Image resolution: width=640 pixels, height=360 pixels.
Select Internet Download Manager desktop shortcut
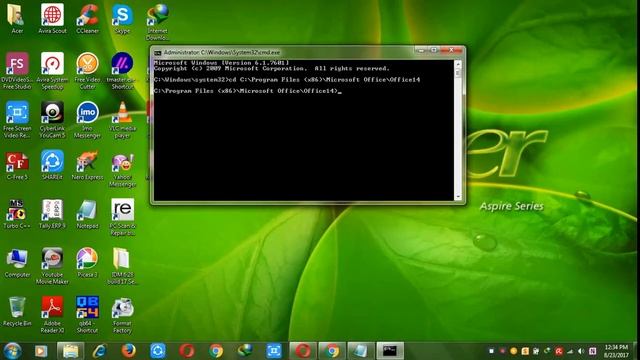coord(158,22)
